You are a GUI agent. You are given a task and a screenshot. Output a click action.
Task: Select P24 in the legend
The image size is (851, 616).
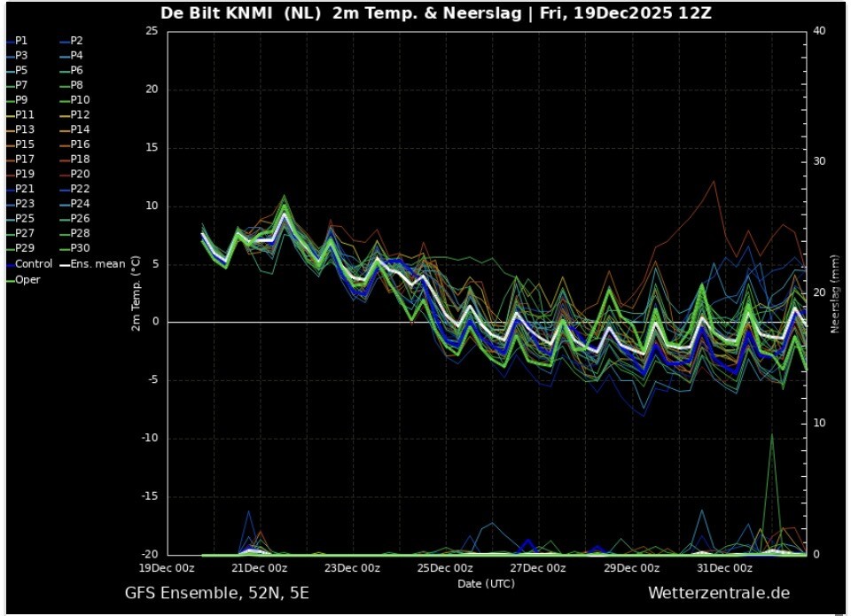click(76, 204)
